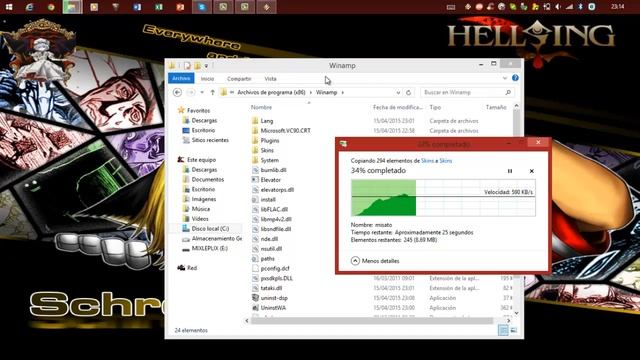
Task: Switch to details view icon in status bar
Action: [x=503, y=330]
